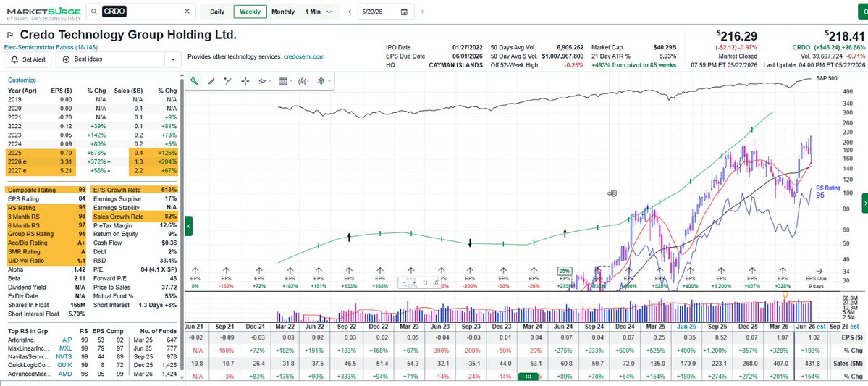Click the minus icon in floating toolbar

pyautogui.click(x=405, y=282)
